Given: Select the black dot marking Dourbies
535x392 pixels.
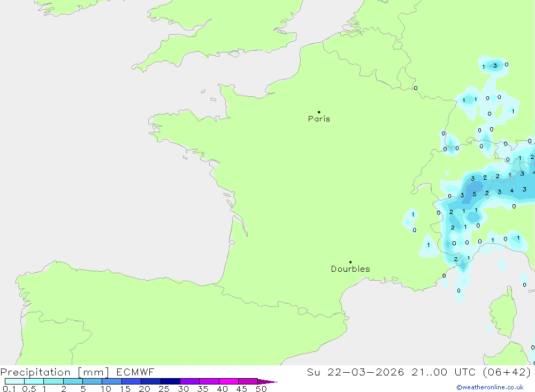Looking at the screenshot, I should tap(350, 262).
